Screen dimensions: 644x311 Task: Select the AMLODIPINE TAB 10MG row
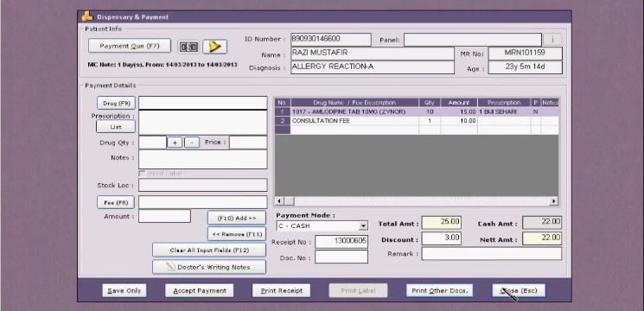(417, 111)
